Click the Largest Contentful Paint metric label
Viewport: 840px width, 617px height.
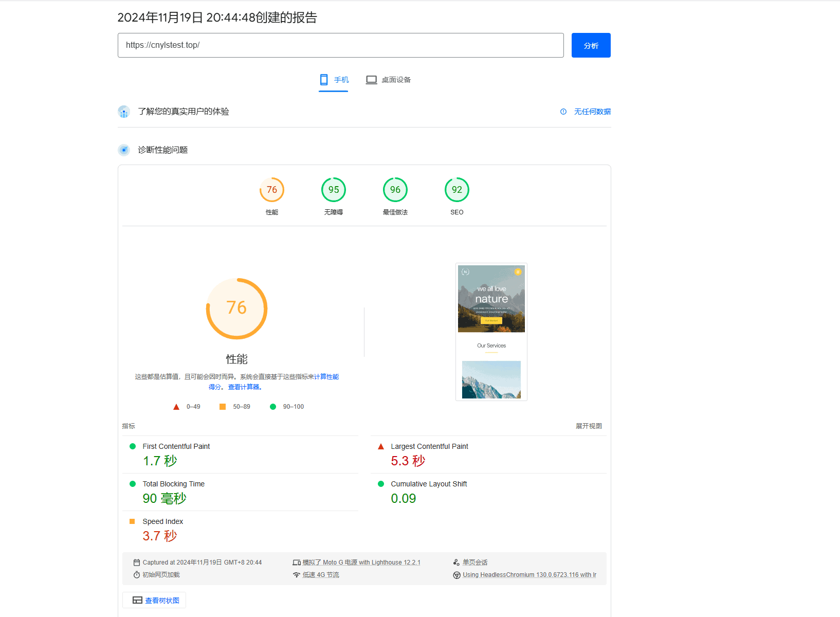point(429,446)
